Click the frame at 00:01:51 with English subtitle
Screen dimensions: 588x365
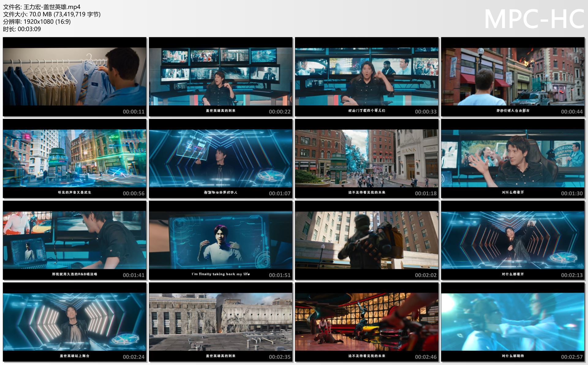click(x=221, y=240)
